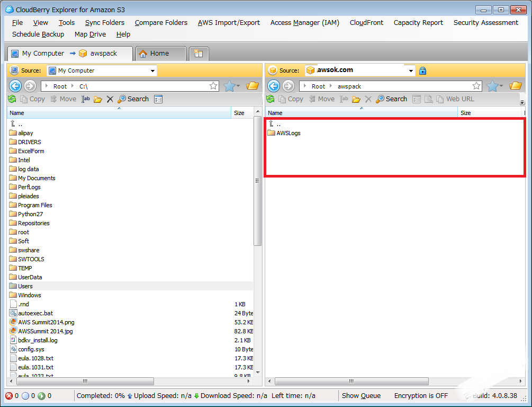
Task: Select Program Files folder
Action: [31, 205]
